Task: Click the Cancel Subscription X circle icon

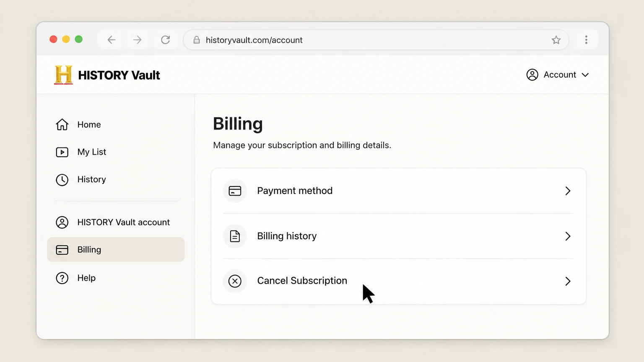Action: pyautogui.click(x=235, y=281)
